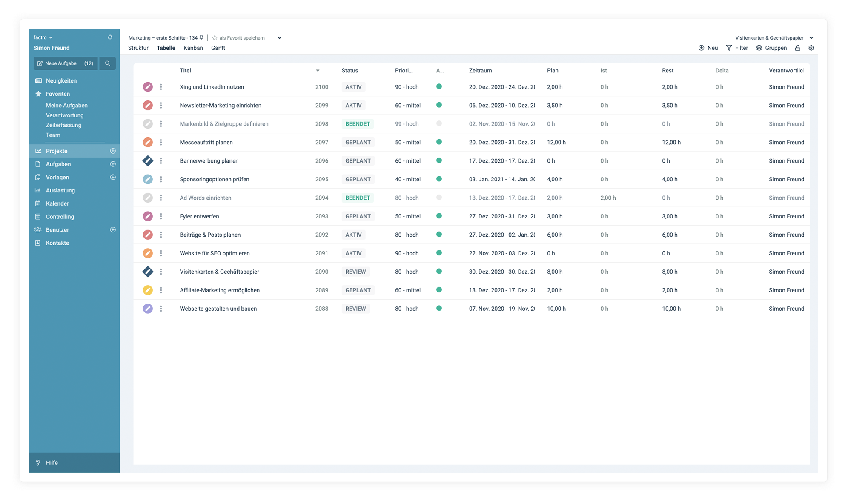Click pencil icon of Xing und LinkedIn nutzen
Image resolution: width=851 pixels, height=504 pixels.
[x=148, y=87]
